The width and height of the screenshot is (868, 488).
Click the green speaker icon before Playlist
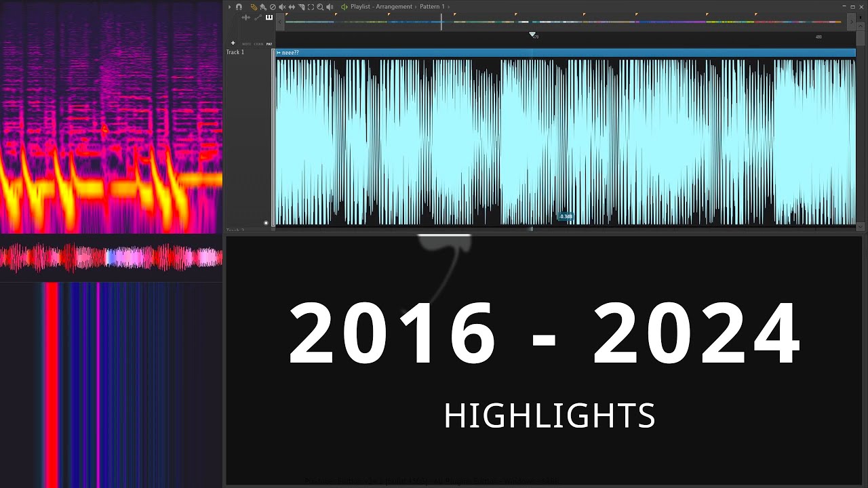[344, 7]
